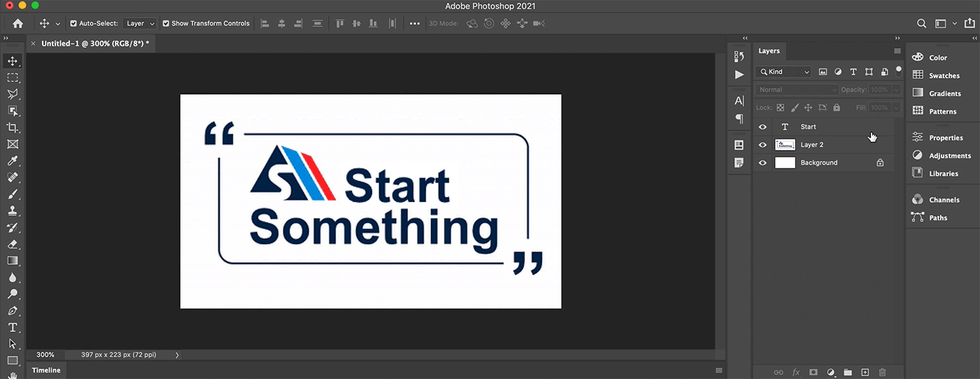
Task: Open the History panel icon
Action: (739, 57)
